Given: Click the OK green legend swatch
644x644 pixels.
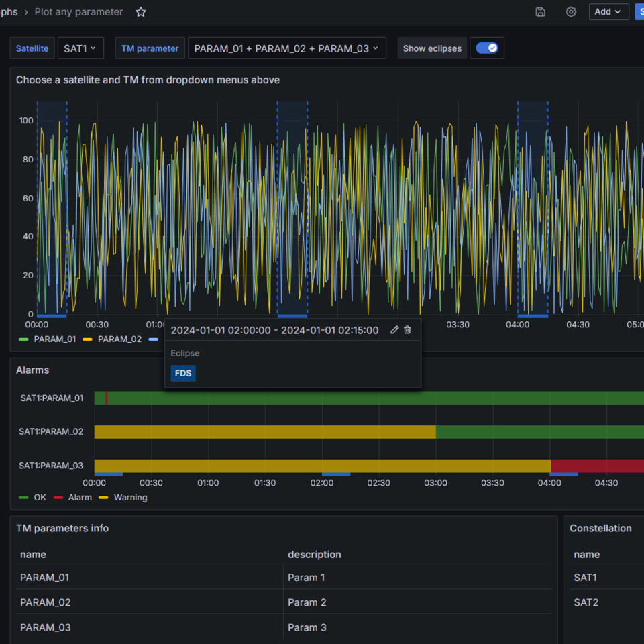Looking at the screenshot, I should 23,498.
